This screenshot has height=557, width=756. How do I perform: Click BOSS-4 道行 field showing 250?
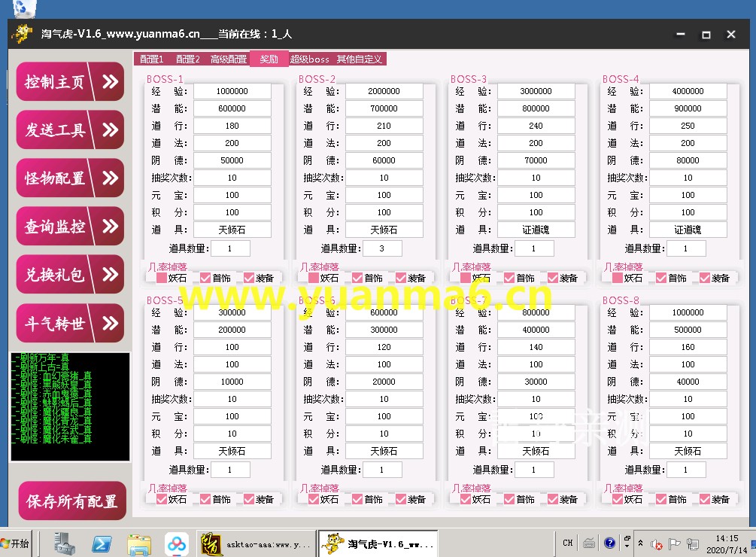pos(688,126)
